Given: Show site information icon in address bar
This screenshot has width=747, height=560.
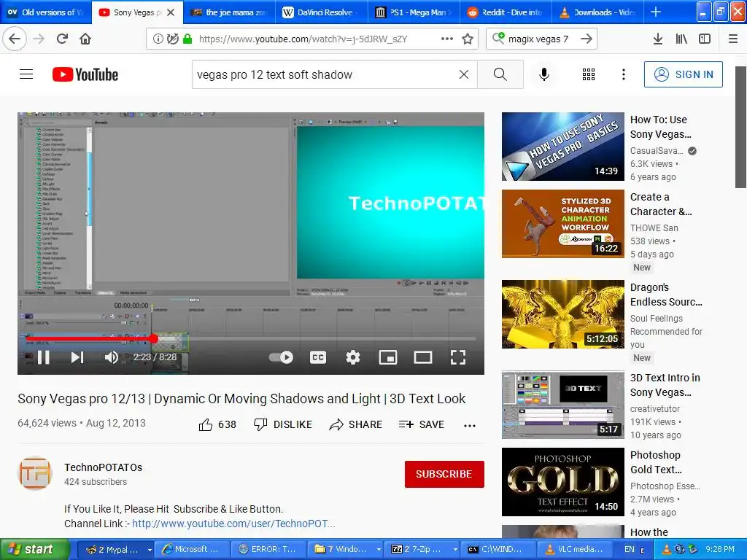Looking at the screenshot, I should pos(158,39).
